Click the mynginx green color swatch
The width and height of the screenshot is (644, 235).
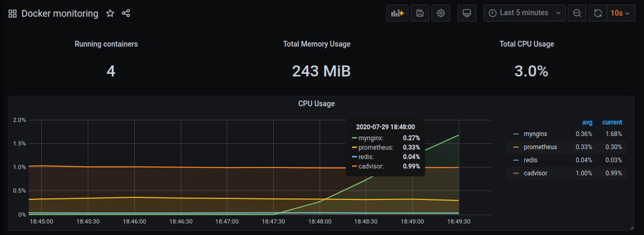[516, 133]
